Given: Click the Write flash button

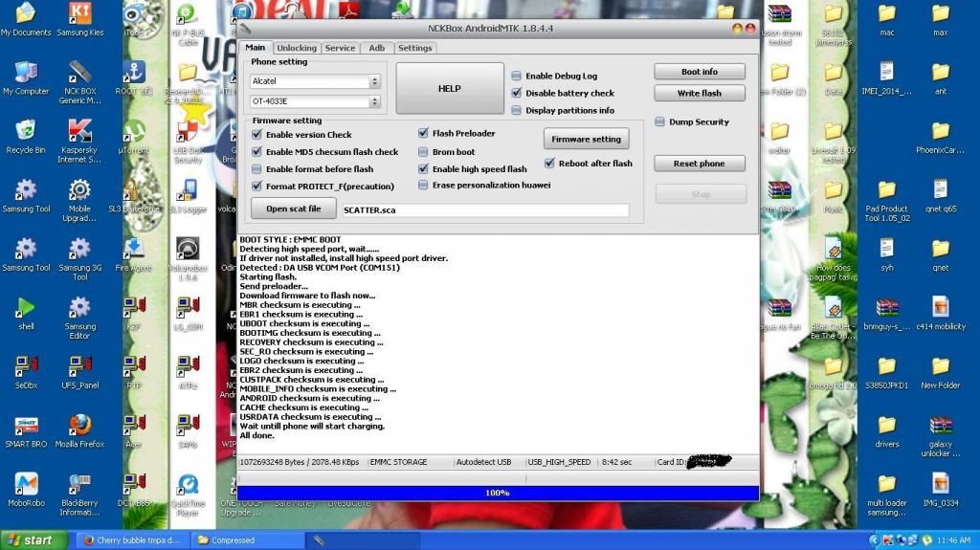Looking at the screenshot, I should 699,93.
